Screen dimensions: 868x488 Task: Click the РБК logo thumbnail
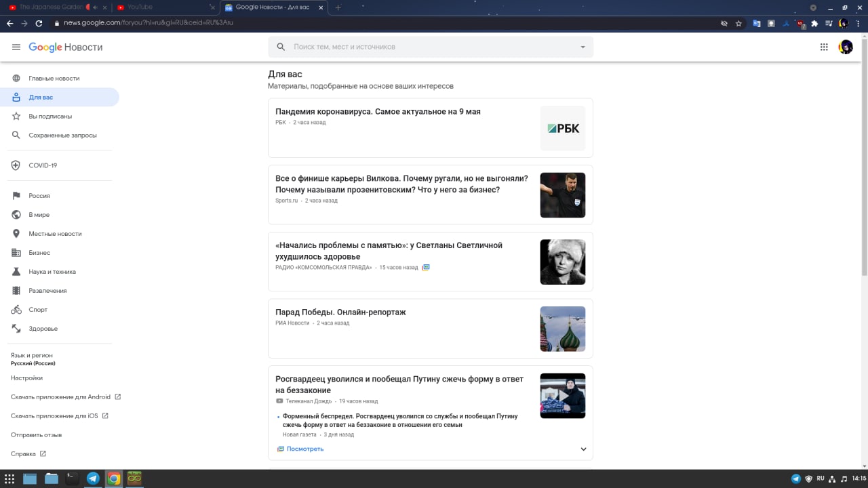563,128
